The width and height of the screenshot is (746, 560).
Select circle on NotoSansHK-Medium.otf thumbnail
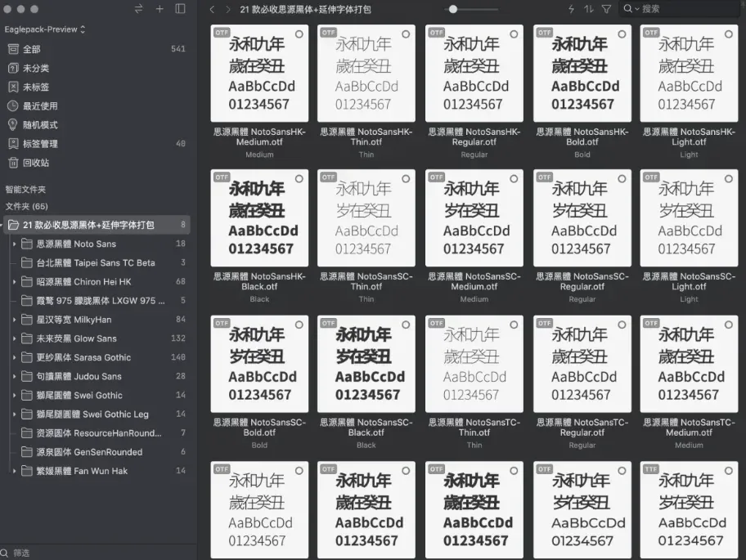(299, 34)
